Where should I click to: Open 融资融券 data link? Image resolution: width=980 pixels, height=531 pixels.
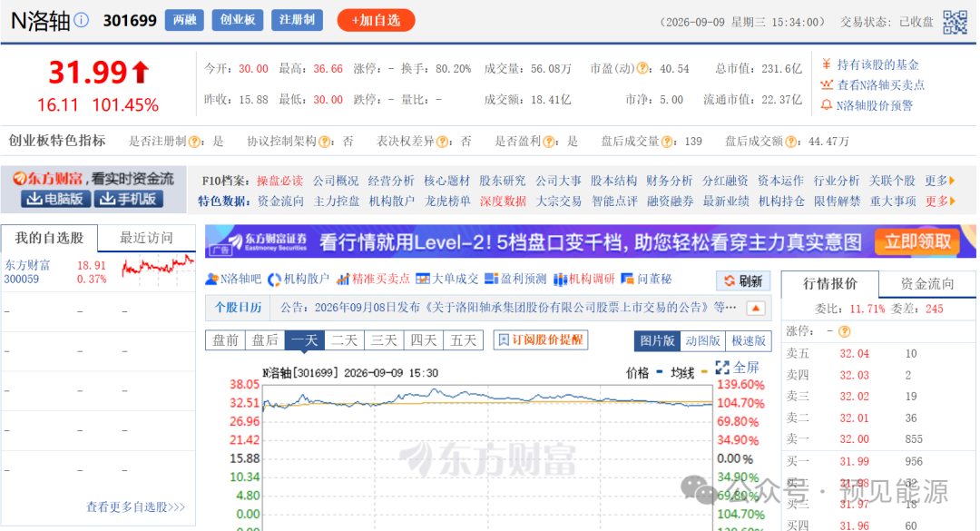pyautogui.click(x=670, y=202)
